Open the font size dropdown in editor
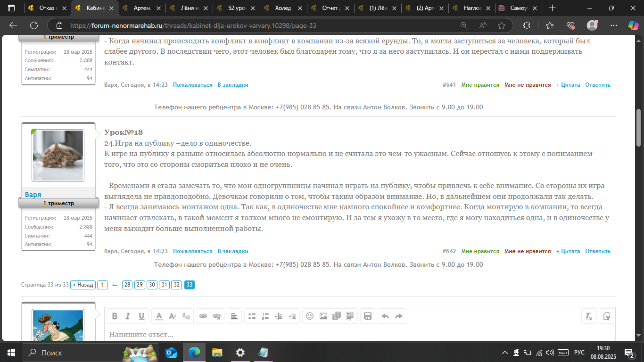Image resolution: width=644 pixels, height=362 pixels. 173,316
